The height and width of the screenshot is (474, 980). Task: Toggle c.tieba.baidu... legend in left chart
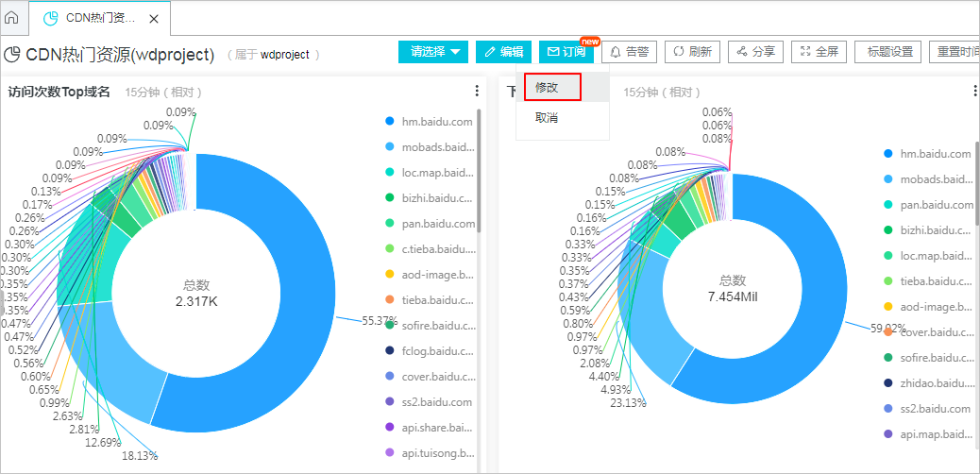tap(431, 249)
